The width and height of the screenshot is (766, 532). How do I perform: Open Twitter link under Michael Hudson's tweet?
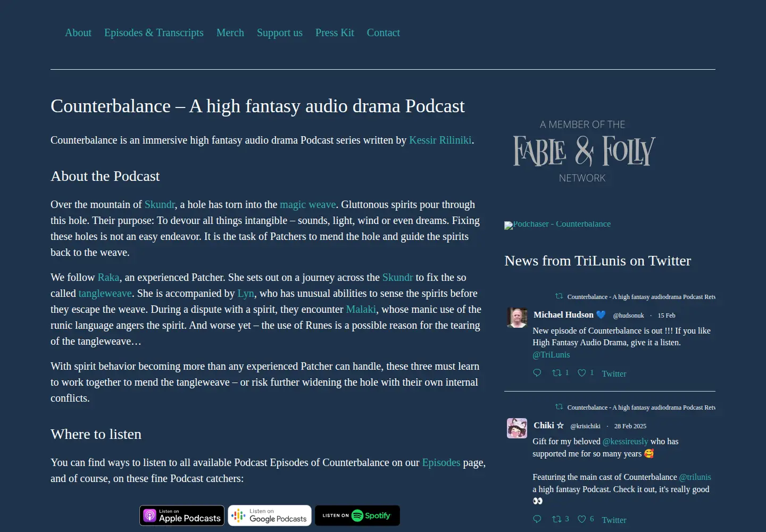pyautogui.click(x=614, y=373)
